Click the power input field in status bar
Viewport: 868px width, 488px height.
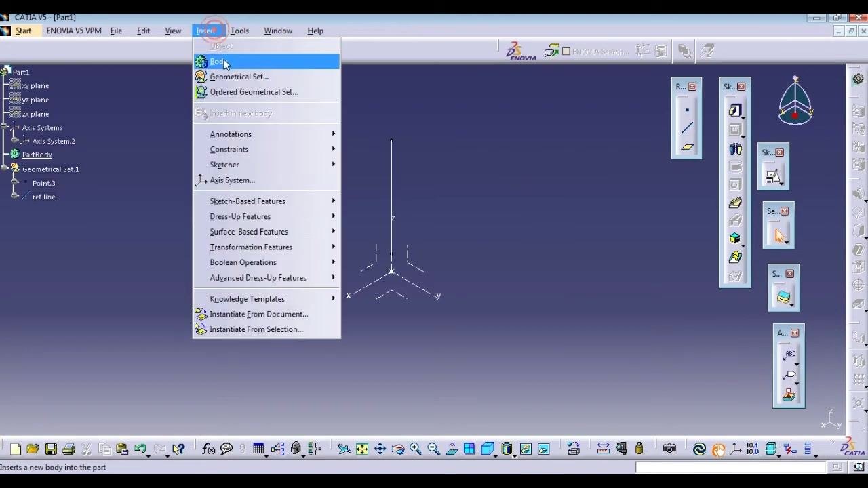730,467
